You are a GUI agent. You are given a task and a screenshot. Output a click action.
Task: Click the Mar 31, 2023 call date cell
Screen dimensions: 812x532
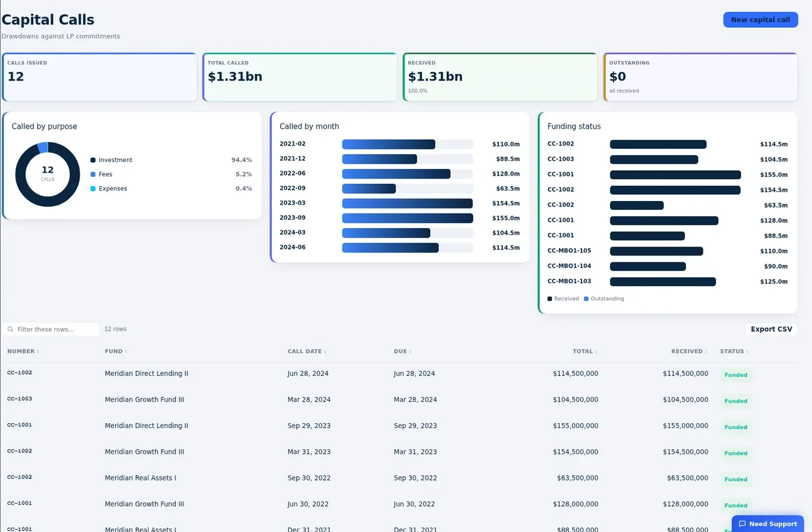click(309, 452)
